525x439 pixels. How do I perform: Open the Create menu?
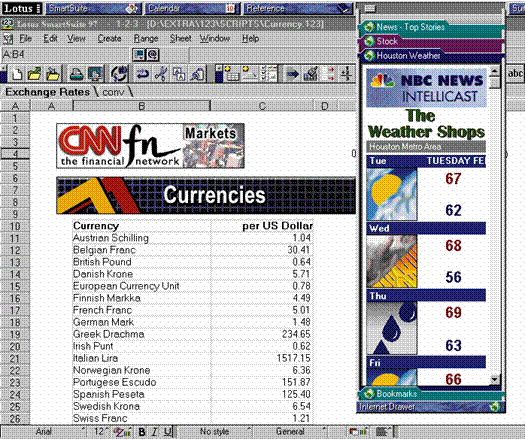click(109, 39)
